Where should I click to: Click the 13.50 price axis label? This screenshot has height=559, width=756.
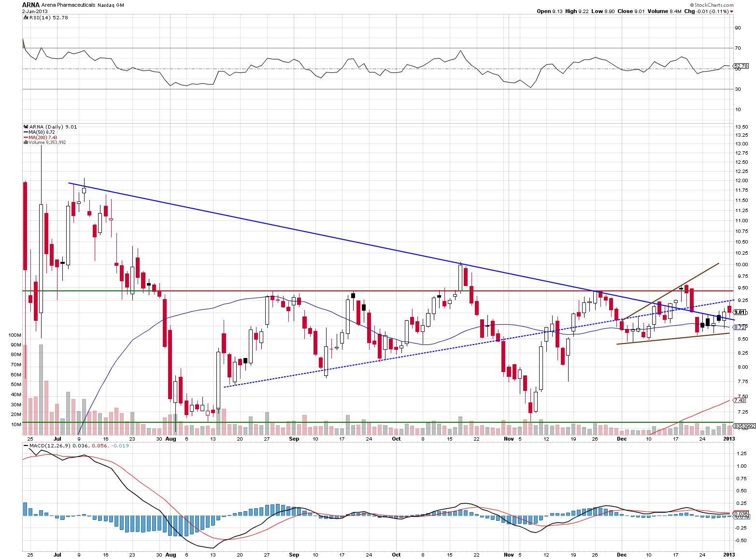point(742,127)
